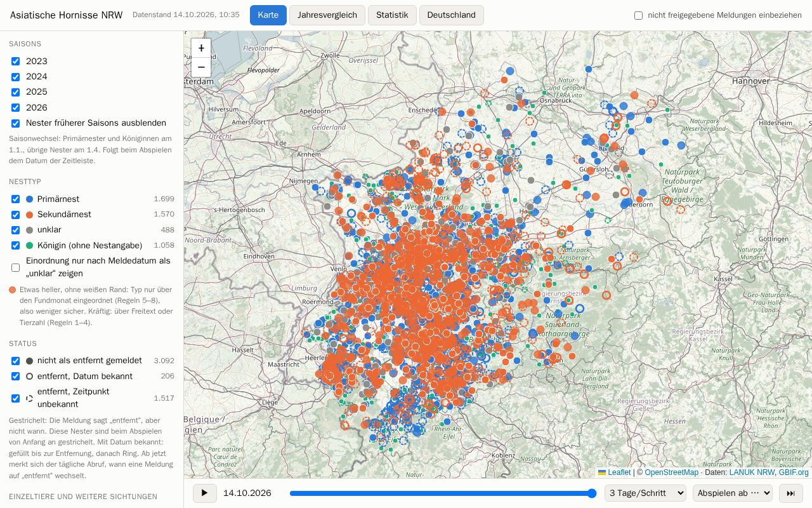Click the green Königin legend dot
812x508 pixels.
[x=29, y=246]
